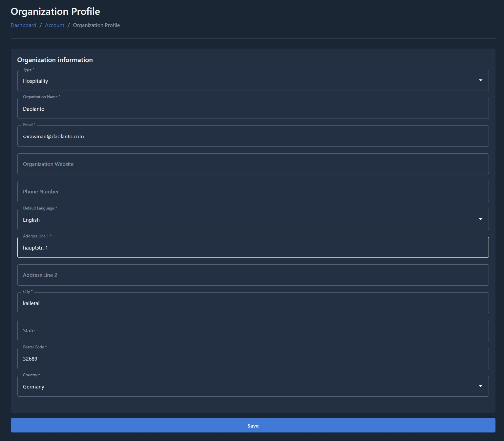Viewport: 504px width, 441px height.
Task: Click the Organization information section heading
Action: pyautogui.click(x=55, y=60)
